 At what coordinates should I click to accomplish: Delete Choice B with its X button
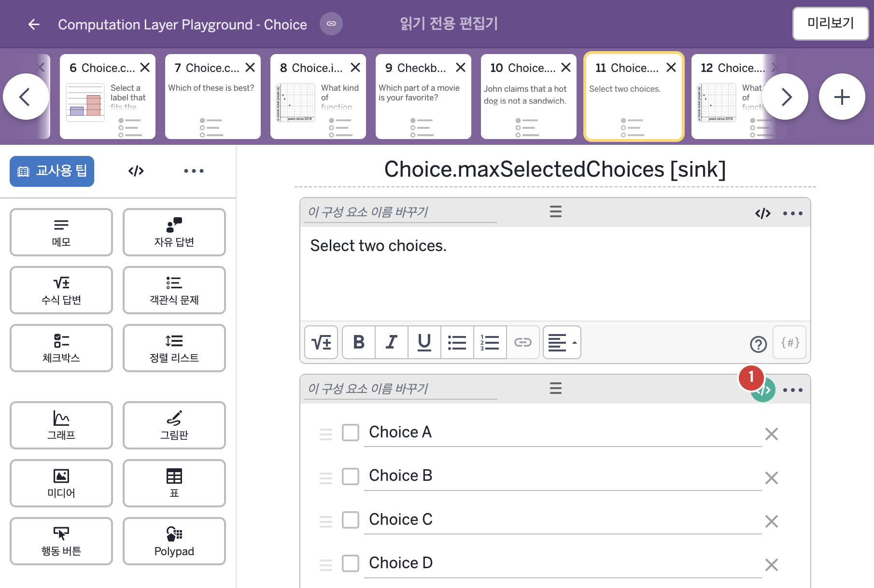click(x=772, y=478)
